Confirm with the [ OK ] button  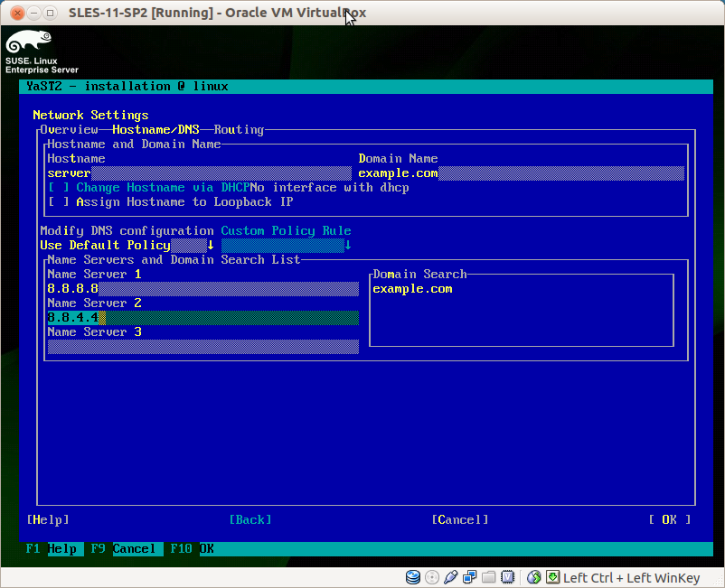coord(669,519)
